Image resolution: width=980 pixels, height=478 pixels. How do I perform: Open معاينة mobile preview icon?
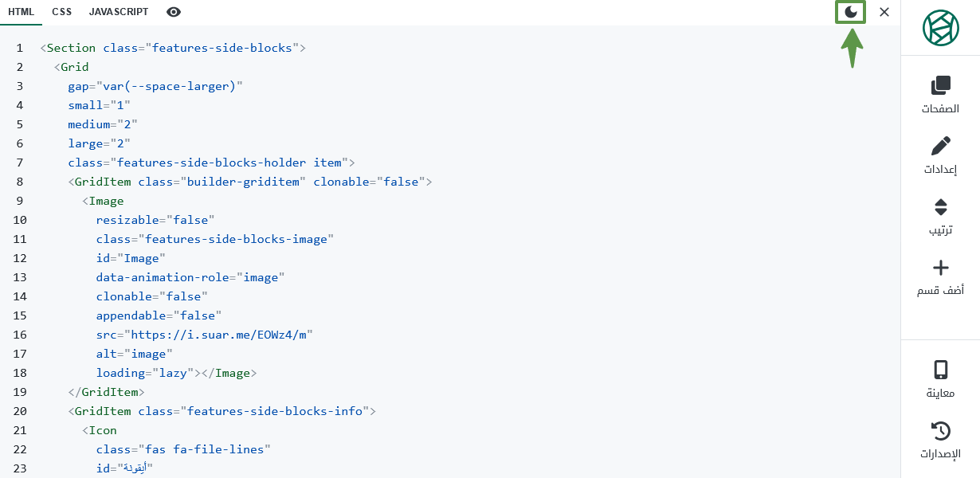pyautogui.click(x=941, y=370)
